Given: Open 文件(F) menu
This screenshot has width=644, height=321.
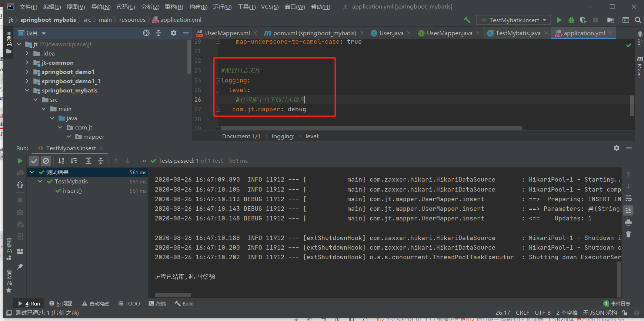Looking at the screenshot, I should pyautogui.click(x=28, y=7).
